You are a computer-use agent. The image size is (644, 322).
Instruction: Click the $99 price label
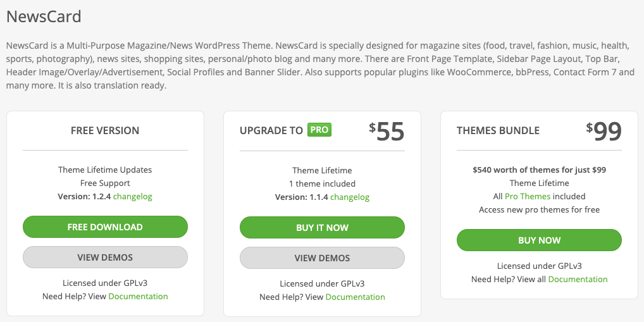[x=604, y=132]
